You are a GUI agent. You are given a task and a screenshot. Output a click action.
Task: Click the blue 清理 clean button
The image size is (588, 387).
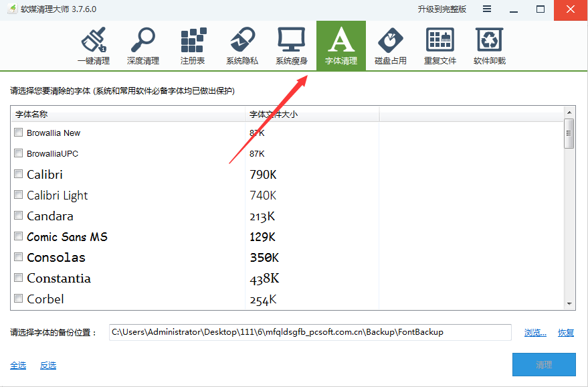tap(544, 364)
